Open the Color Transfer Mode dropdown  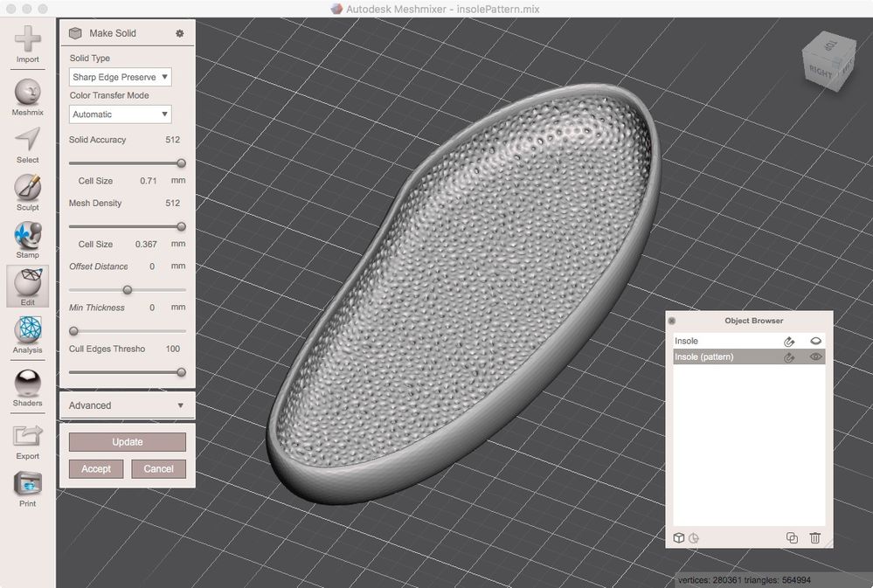[x=121, y=114]
